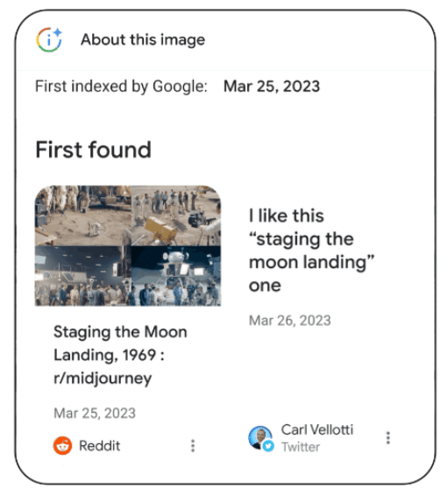Click the Twitter badge on avatar
448x495 pixels.
tap(268, 446)
